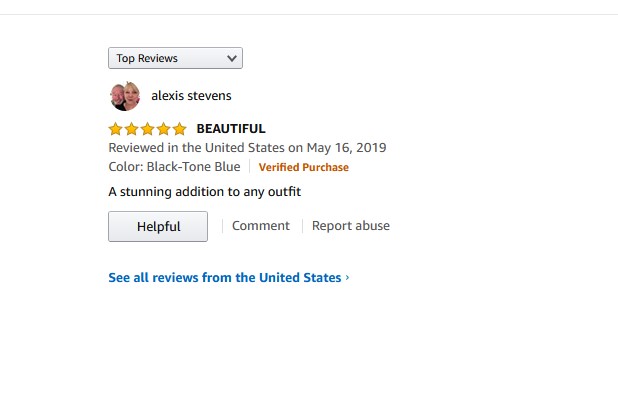Image resolution: width=618 pixels, height=417 pixels.
Task: Click the chevron after See all reviews
Action: [x=347, y=278]
